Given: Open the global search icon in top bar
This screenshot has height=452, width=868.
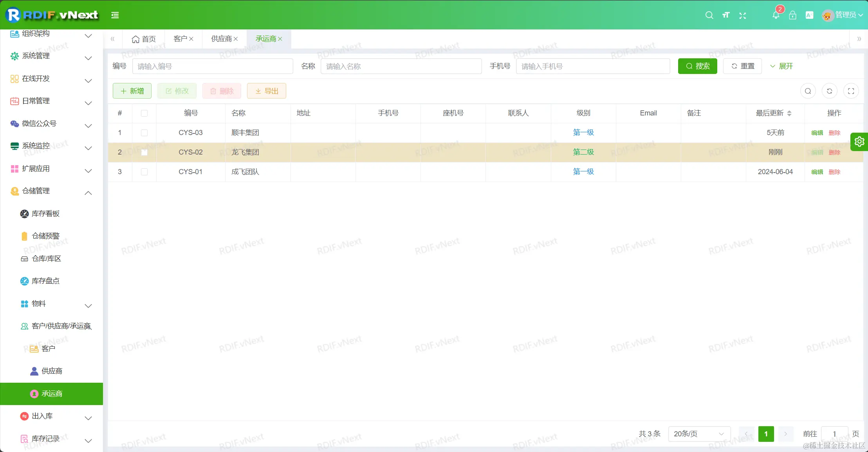Looking at the screenshot, I should click(709, 15).
